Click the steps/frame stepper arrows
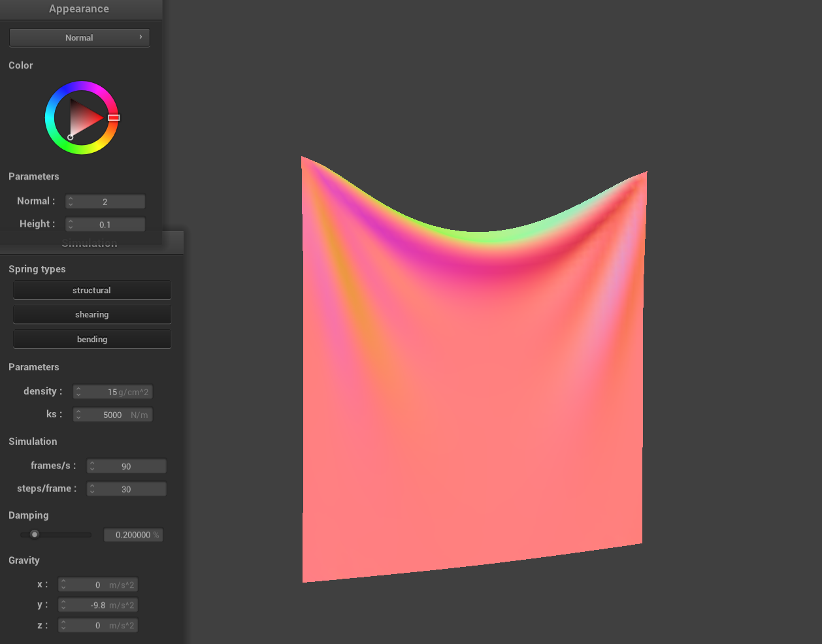Image resolution: width=822 pixels, height=644 pixels. 92,489
